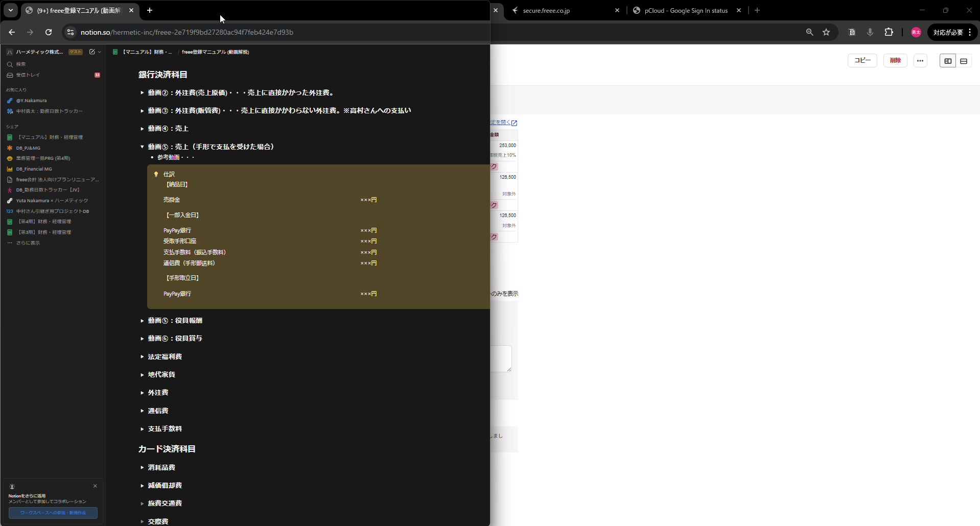Open the three-dot more options button

(x=920, y=61)
